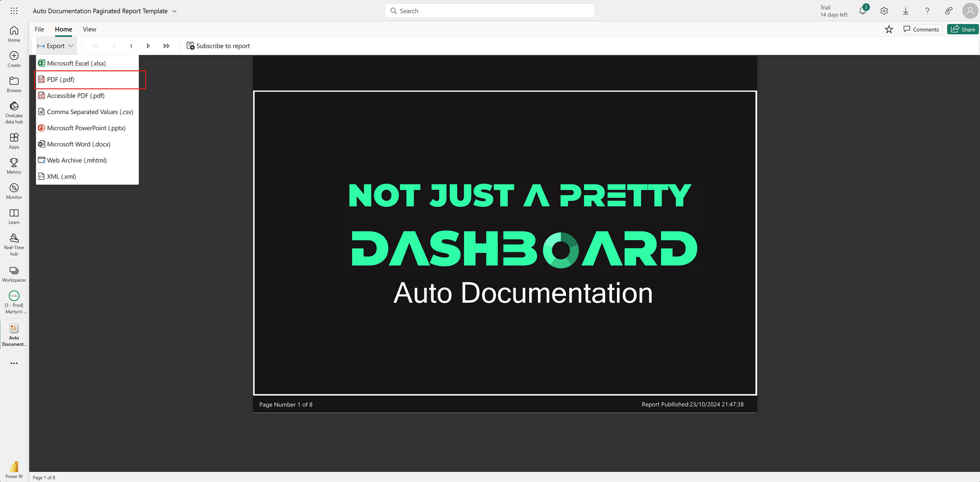Export as PDF (.pdf)
The width and height of the screenshot is (980, 482).
(87, 79)
